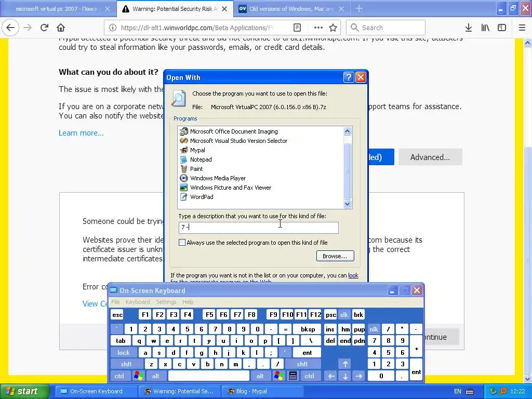This screenshot has width=532, height=399.
Task: Click the programs list scrollbar thumb
Action: [347, 171]
